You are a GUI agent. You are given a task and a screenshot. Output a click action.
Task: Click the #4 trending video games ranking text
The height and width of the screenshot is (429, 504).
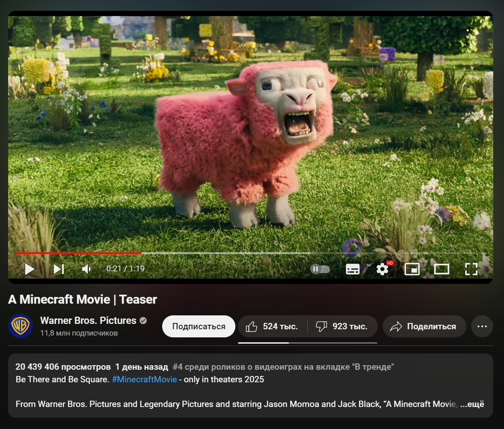[283, 367]
